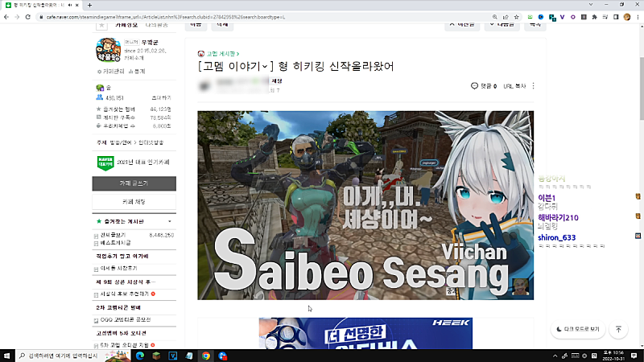Bookmark this page with the star icon
Image resolution: width=644 pixels, height=362 pixels.
pyautogui.click(x=517, y=17)
